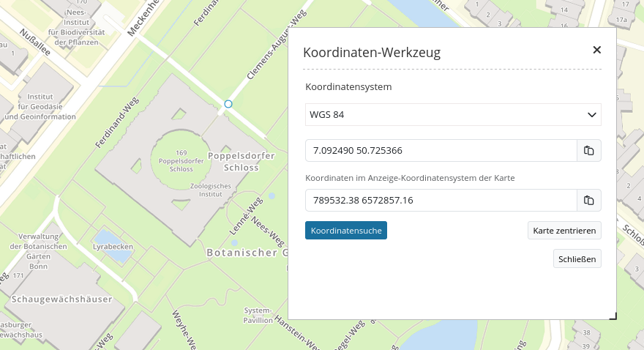Click the dropdown chevron arrow beside WGS 84
The image size is (644, 350).
[x=591, y=115]
